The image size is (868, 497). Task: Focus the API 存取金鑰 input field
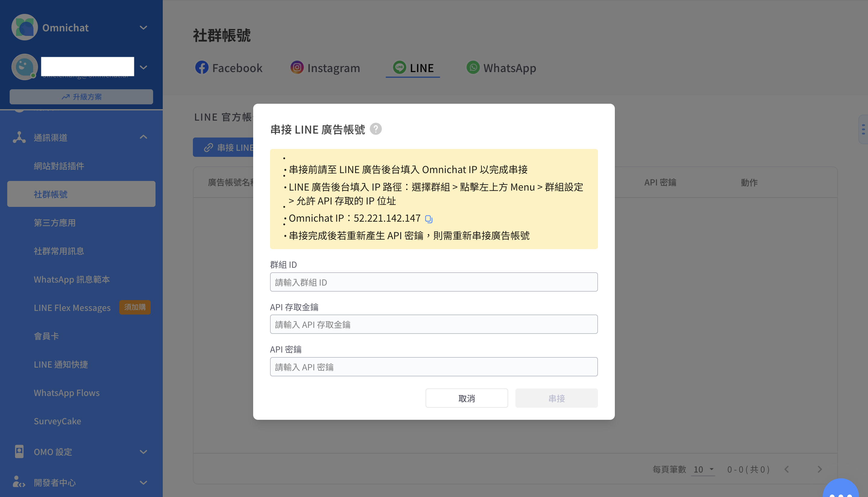[x=433, y=324]
